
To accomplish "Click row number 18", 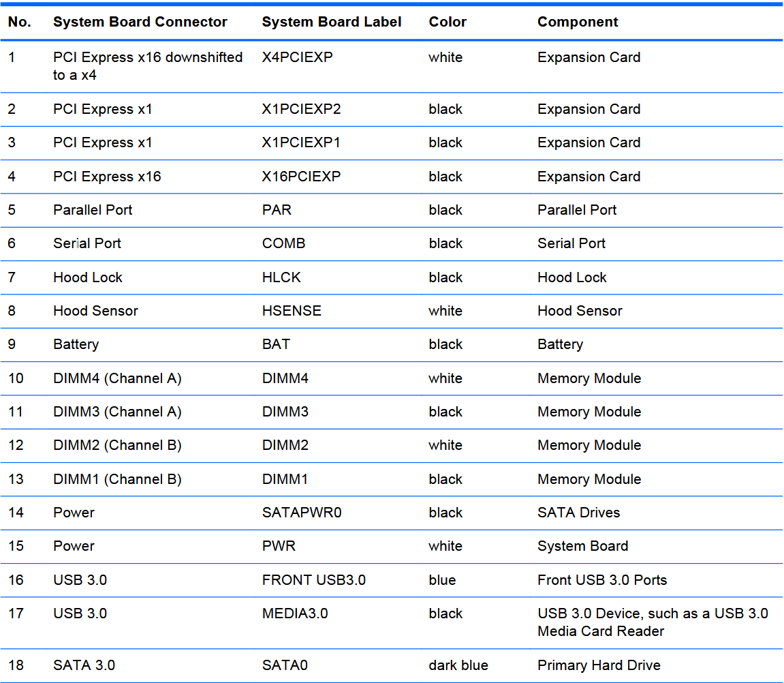I will tap(16, 666).
